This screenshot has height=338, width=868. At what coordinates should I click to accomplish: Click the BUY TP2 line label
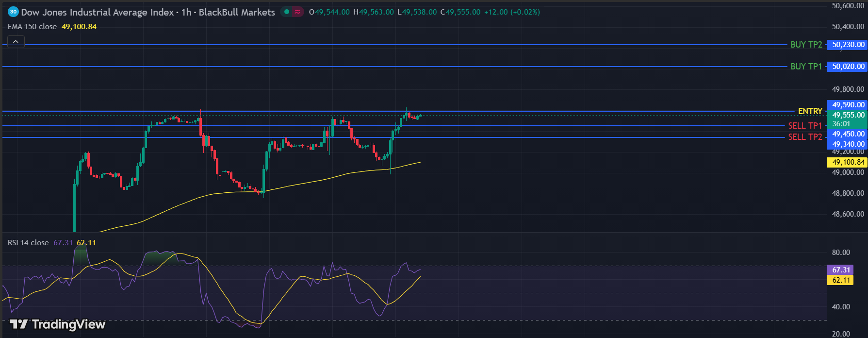806,45
